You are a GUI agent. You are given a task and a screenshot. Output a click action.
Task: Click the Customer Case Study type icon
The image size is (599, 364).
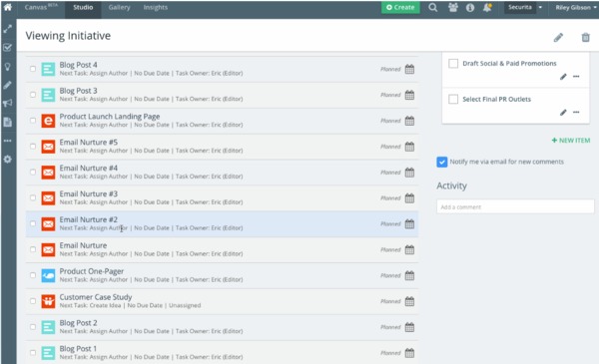48,301
